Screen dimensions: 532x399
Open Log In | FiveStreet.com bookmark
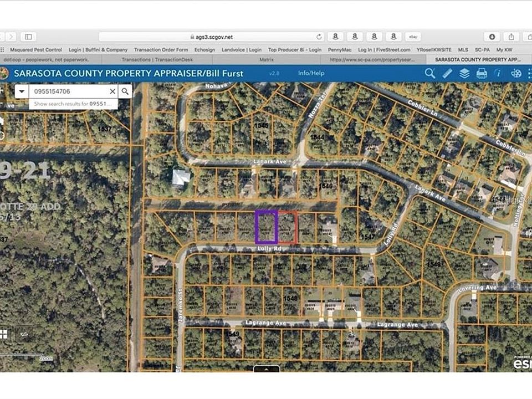[384, 49]
